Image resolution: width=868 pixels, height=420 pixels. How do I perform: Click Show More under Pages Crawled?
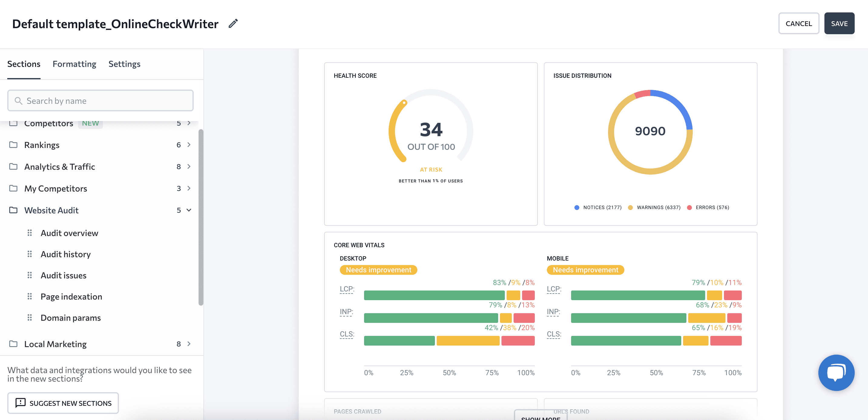pos(540,418)
